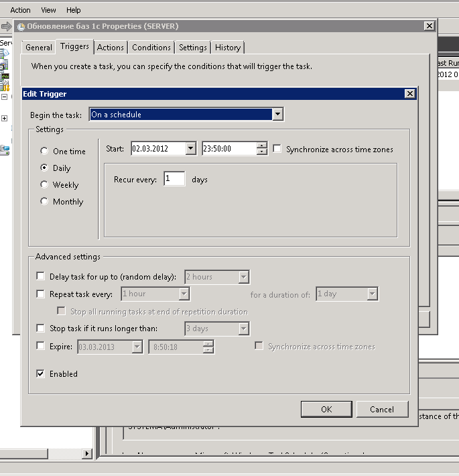Screen dimensions: 459x476
Task: Enable the Expire checkbox
Action: [40, 346]
